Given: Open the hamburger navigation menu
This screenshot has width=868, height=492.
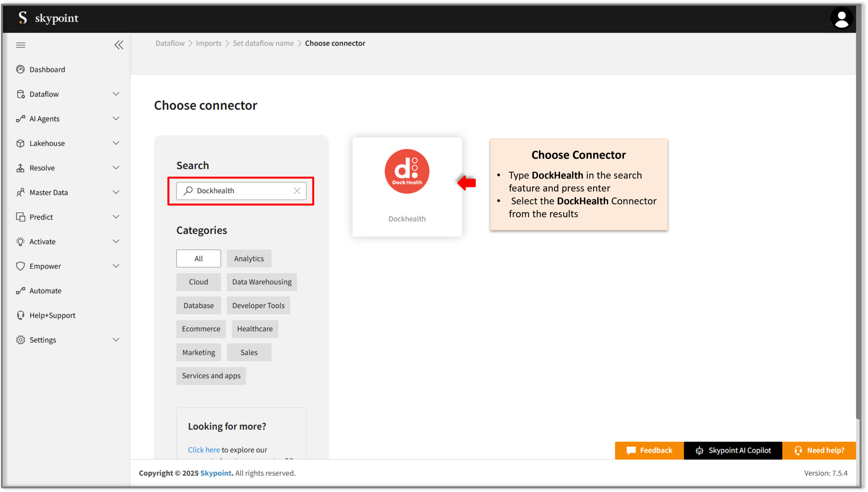Looking at the screenshot, I should tap(20, 45).
